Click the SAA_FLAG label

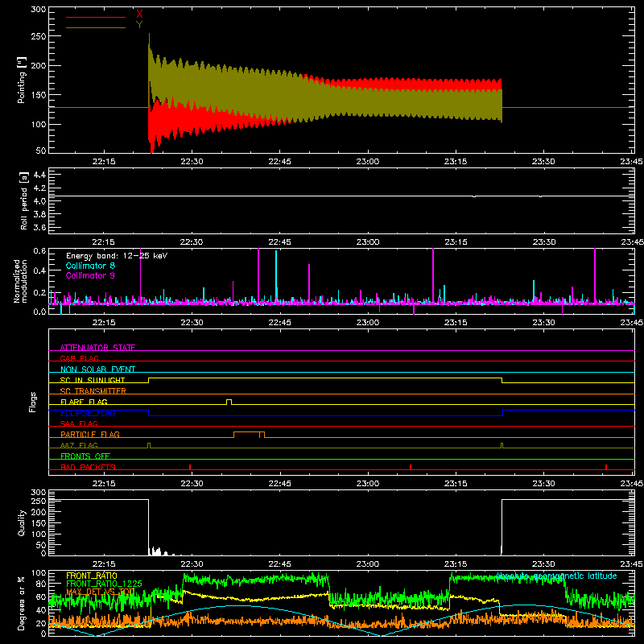coord(79,423)
